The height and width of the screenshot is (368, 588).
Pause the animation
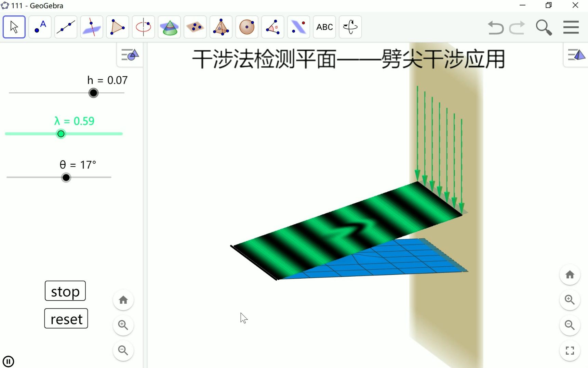coord(8,361)
